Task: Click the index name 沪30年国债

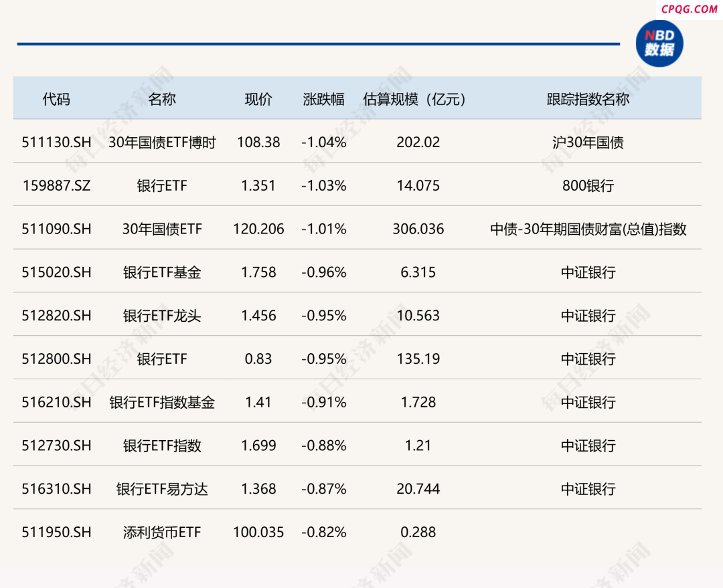Action: [x=588, y=142]
